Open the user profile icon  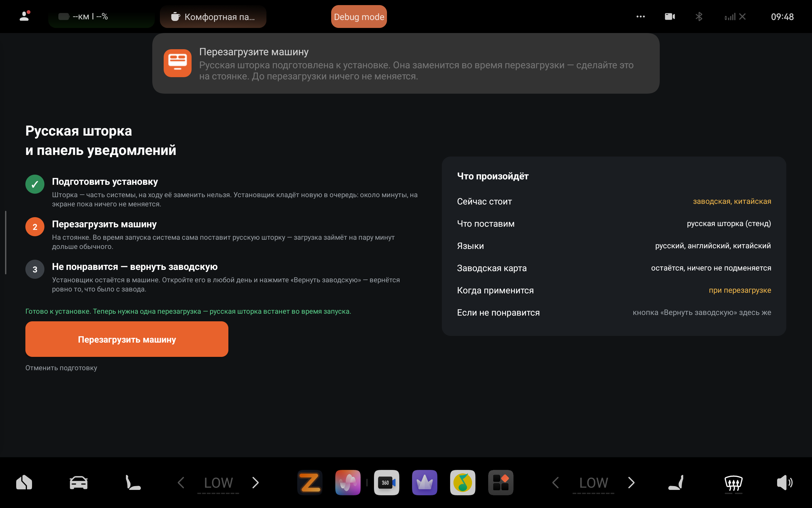click(x=24, y=16)
